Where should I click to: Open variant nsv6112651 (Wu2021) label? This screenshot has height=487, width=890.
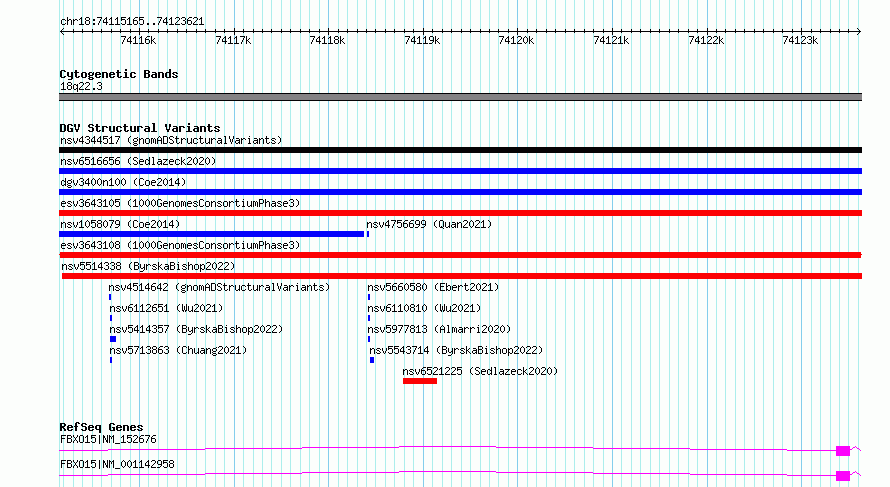pyautogui.click(x=166, y=308)
